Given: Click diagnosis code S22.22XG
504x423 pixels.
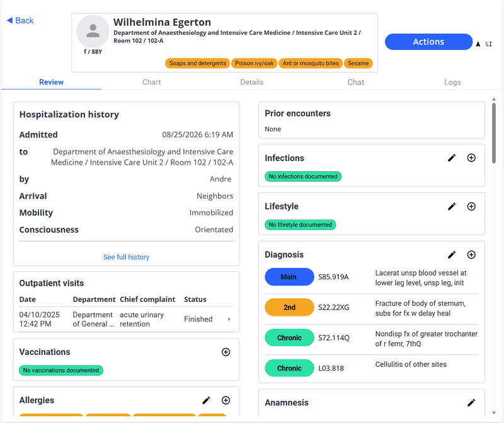Looking at the screenshot, I should coord(334,307).
